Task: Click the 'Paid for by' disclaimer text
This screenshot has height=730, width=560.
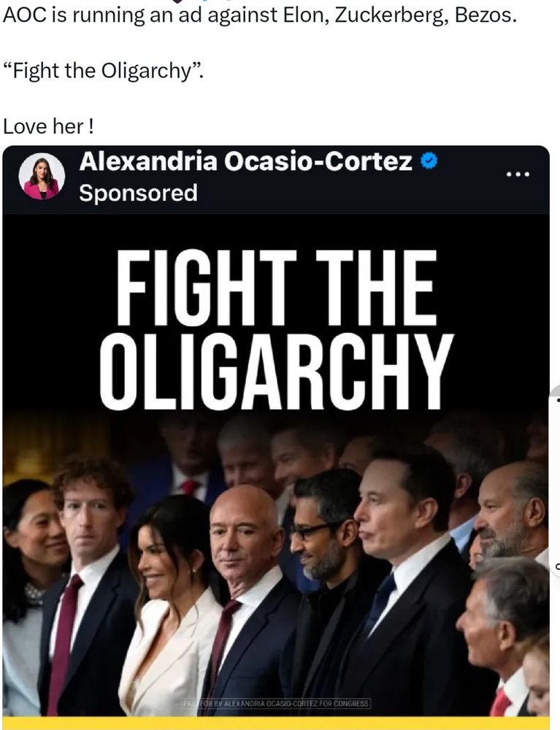Action: [275, 704]
